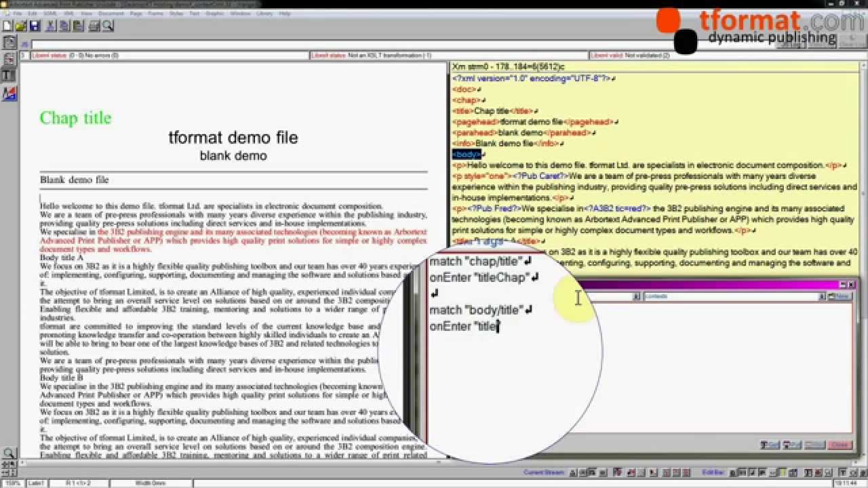The height and width of the screenshot is (488, 868).
Task: Click the Paste clipboard toolbar icon
Action: coord(78,26)
